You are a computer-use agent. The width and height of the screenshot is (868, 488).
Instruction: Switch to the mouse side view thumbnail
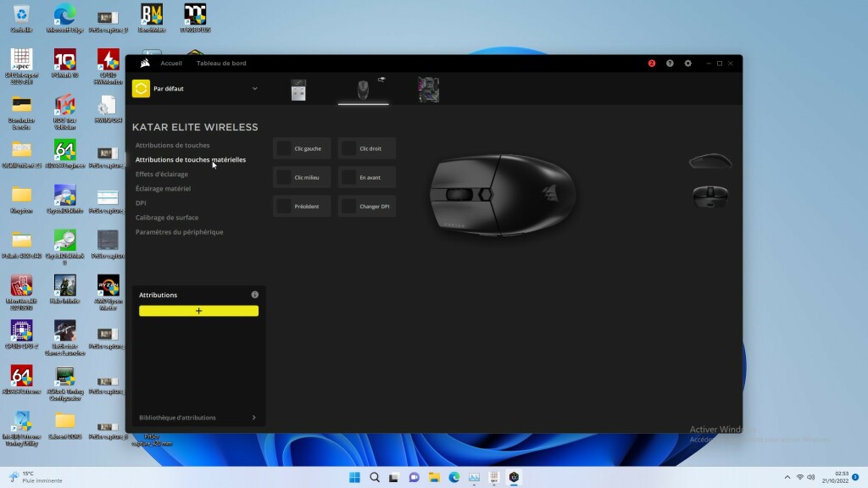(710, 161)
